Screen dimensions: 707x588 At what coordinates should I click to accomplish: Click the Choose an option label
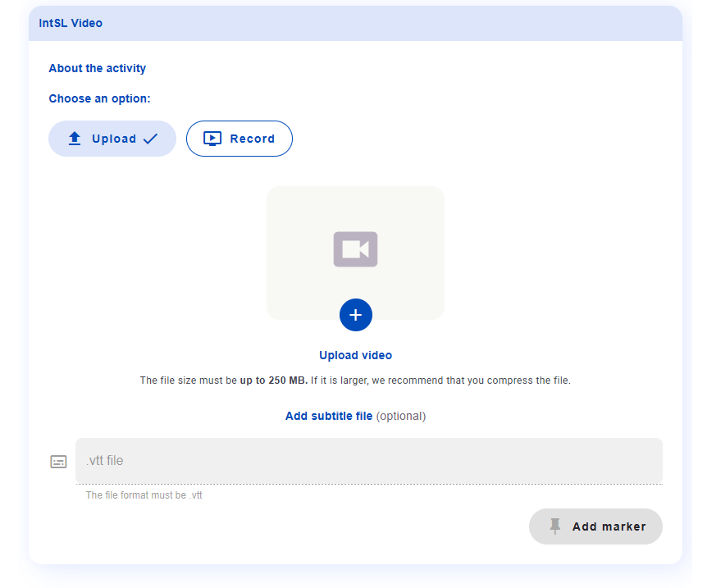99,98
